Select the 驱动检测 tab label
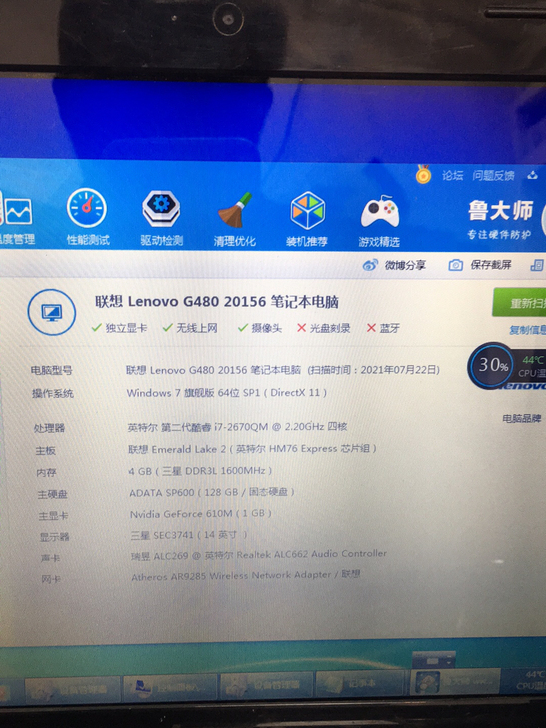The width and height of the screenshot is (546, 728). pyautogui.click(x=162, y=240)
